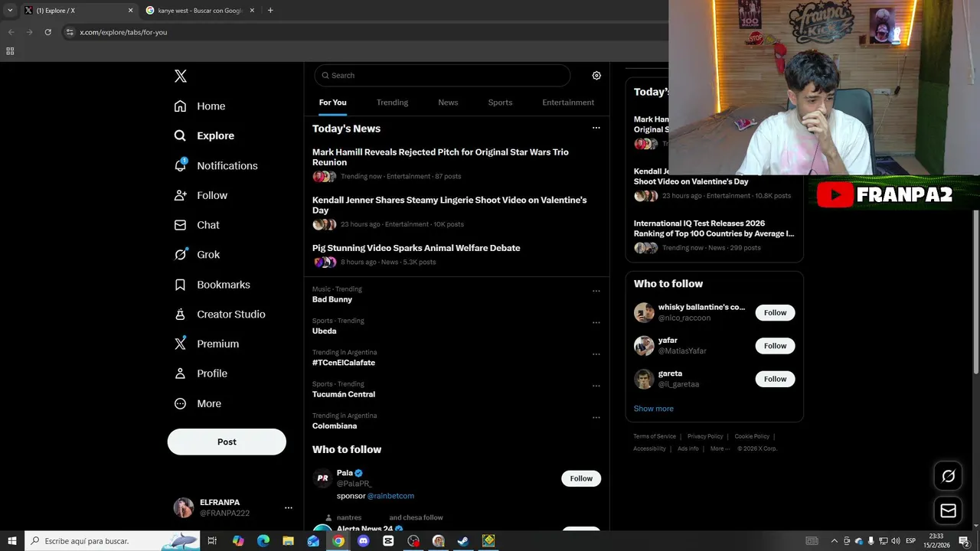
Task: Open ELFRANPA account avatar
Action: [x=184, y=507]
